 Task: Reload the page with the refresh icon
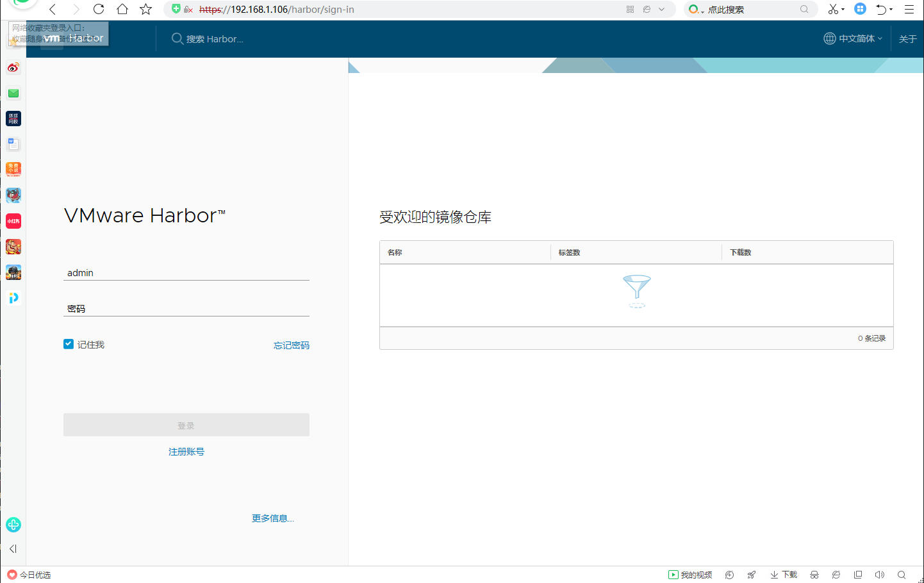click(x=99, y=9)
